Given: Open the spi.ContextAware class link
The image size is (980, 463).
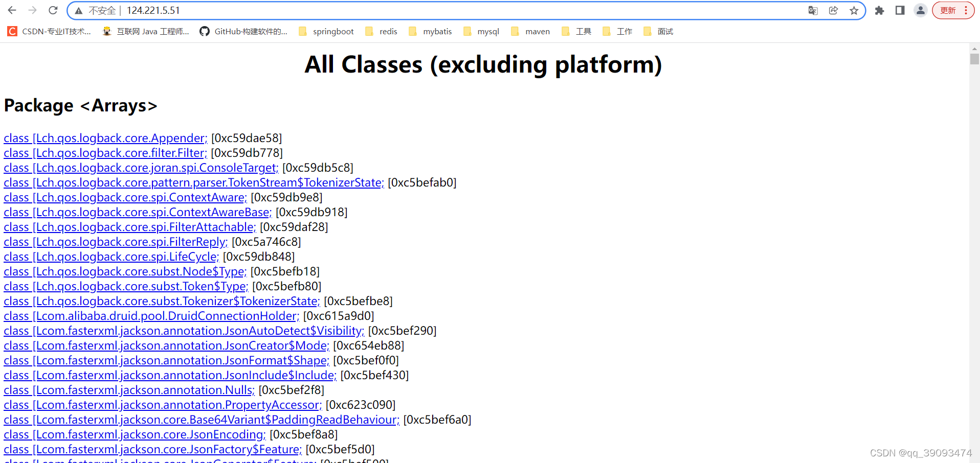Looking at the screenshot, I should tap(125, 197).
